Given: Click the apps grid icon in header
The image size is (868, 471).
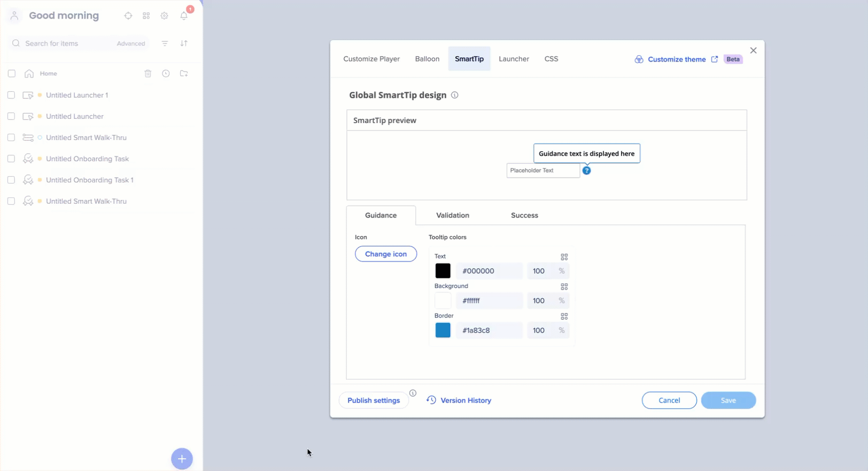Looking at the screenshot, I should tap(146, 16).
